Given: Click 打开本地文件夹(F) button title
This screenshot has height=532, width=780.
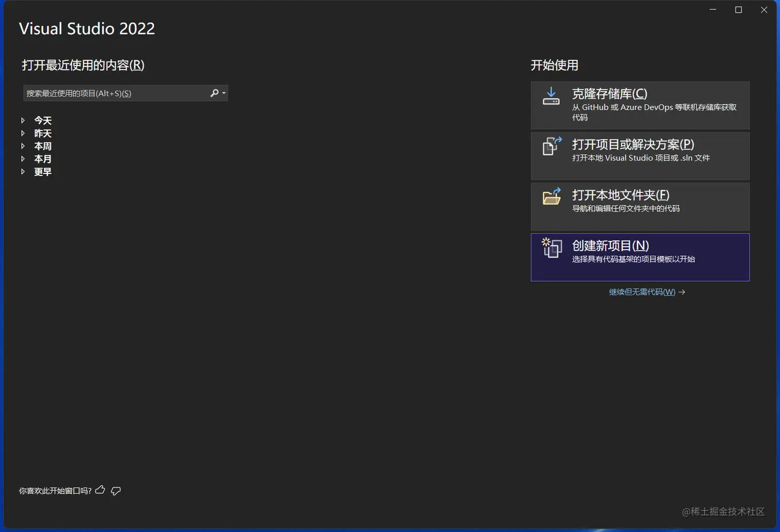Looking at the screenshot, I should click(x=621, y=195).
